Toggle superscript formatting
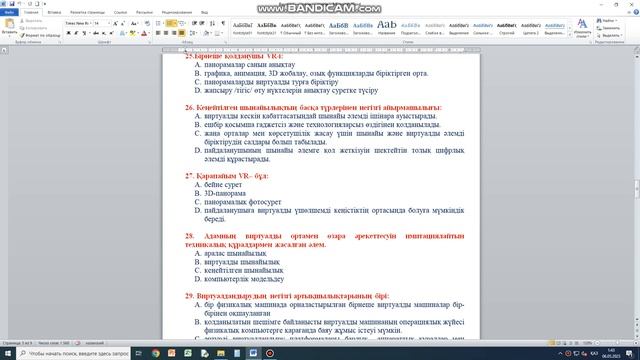The height and width of the screenshot is (360, 640). point(111,33)
